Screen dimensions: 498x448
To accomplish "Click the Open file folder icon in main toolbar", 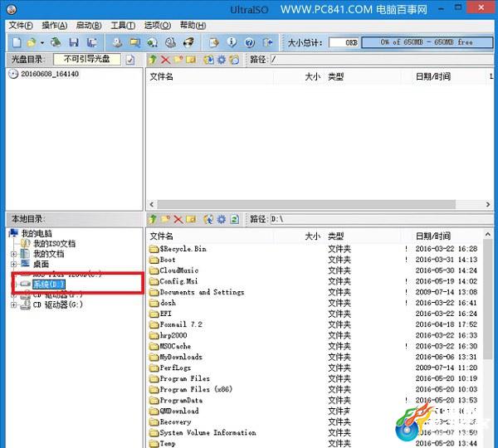I will 32,42.
